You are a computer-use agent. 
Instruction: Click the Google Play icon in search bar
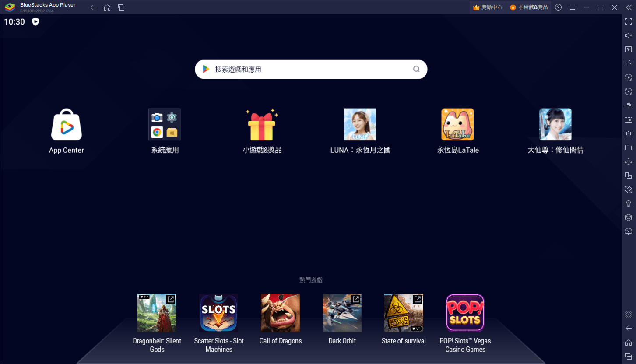tap(206, 69)
